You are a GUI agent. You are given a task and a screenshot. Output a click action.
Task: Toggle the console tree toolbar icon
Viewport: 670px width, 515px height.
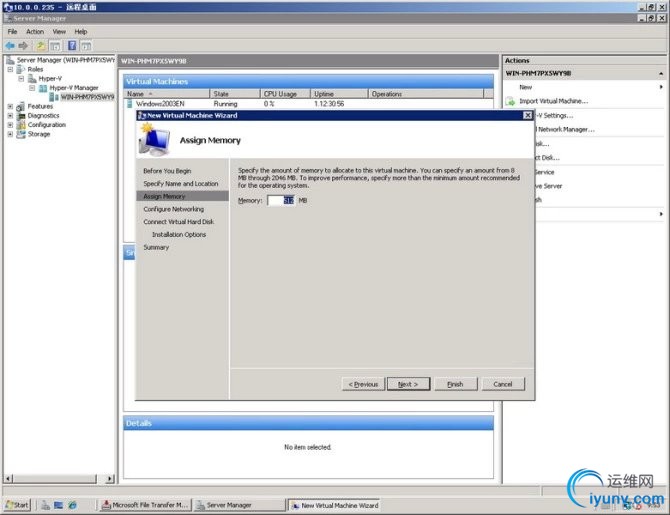pyautogui.click(x=55, y=46)
